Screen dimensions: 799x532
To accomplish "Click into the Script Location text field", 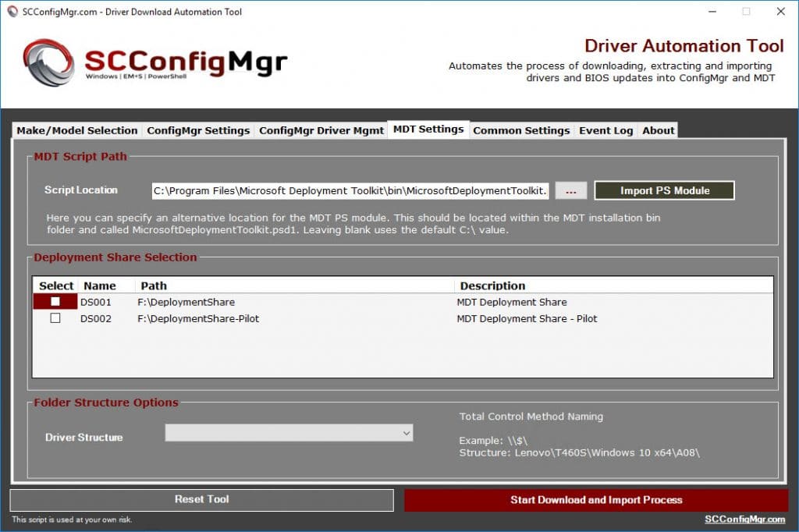I will tap(350, 191).
